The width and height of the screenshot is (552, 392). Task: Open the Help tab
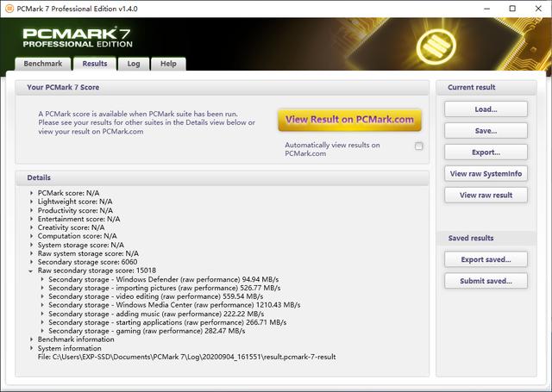point(168,64)
